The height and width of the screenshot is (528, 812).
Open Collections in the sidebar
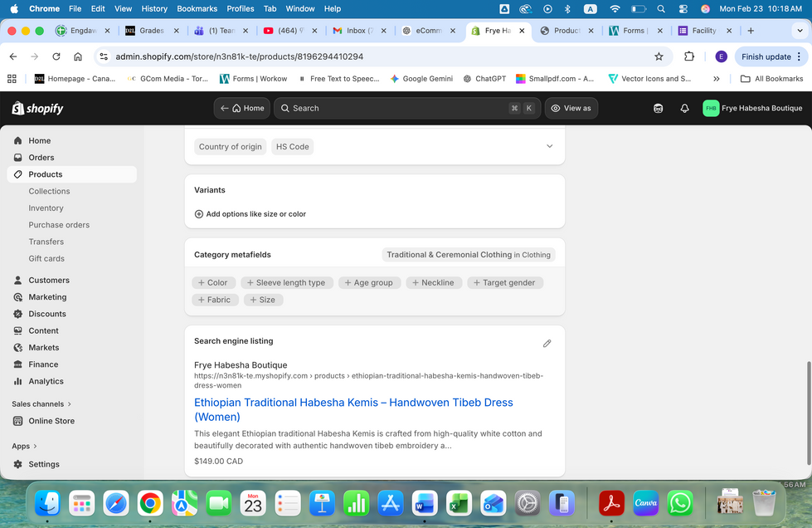coord(49,191)
